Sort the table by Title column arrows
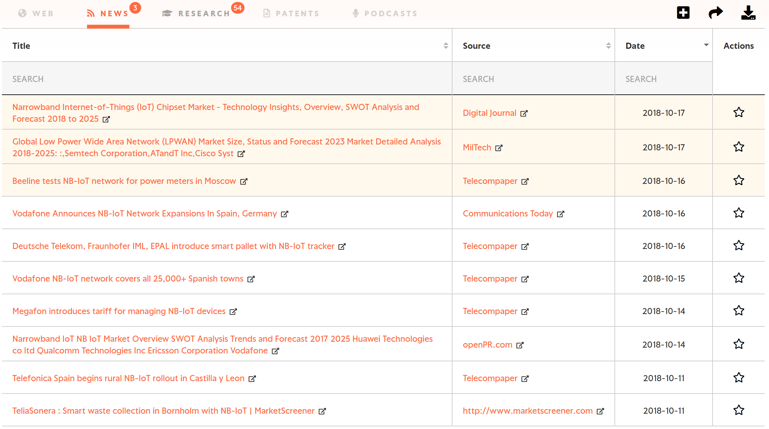Screen dimensions: 769x429 point(446,46)
